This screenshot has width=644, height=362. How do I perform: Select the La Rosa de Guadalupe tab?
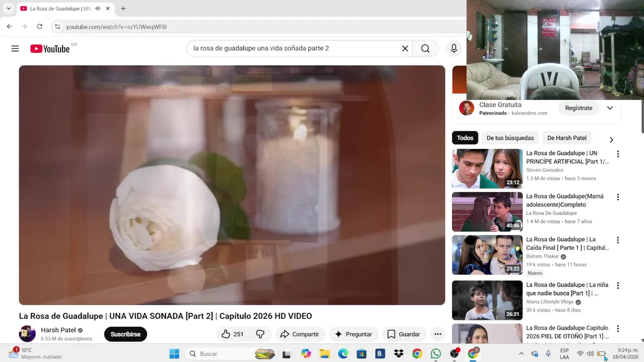[65, 9]
